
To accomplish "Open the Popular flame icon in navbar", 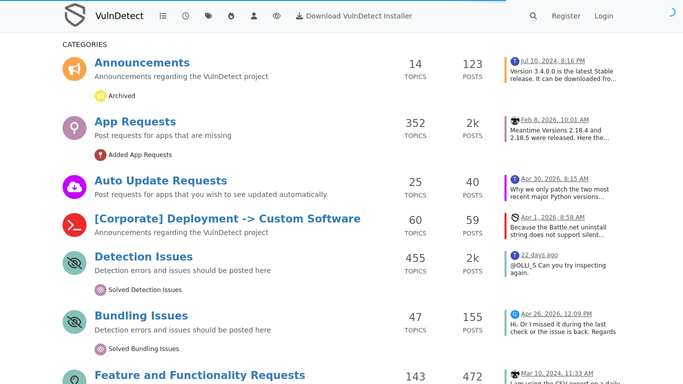I will 231,16.
